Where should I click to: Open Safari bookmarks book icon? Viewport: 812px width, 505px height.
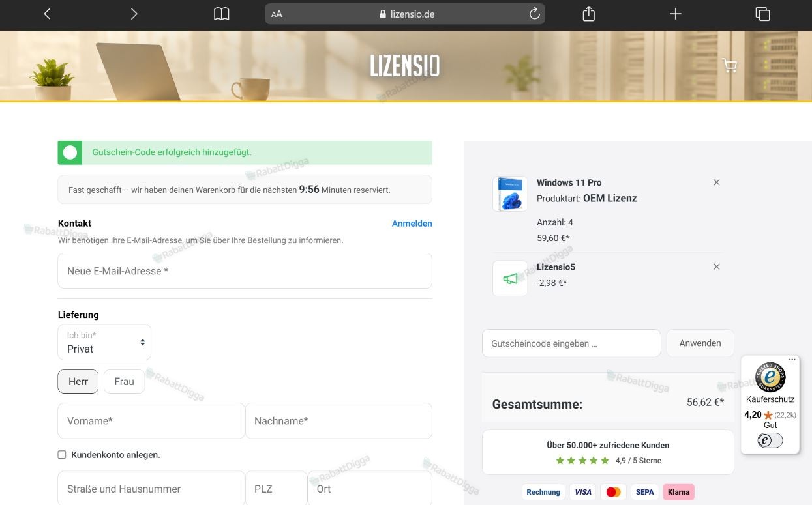(x=222, y=14)
